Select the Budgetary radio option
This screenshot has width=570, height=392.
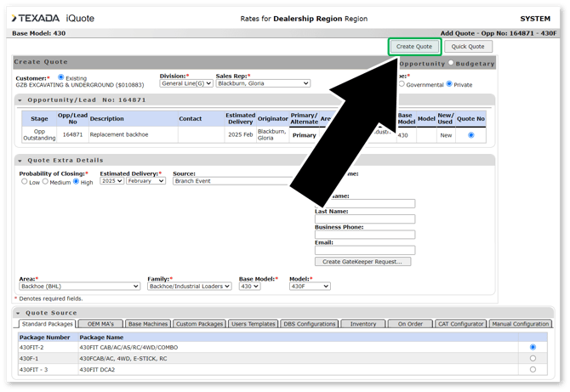(x=451, y=63)
